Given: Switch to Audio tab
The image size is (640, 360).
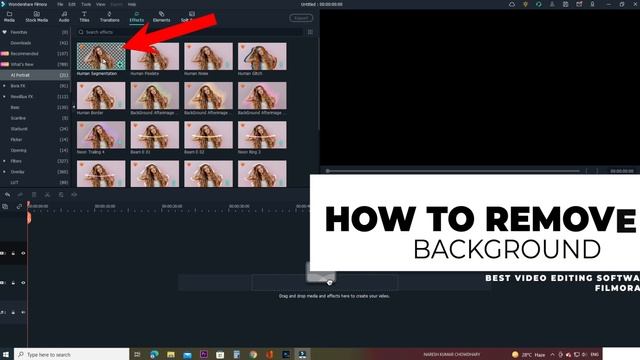Looking at the screenshot, I should [x=64, y=17].
